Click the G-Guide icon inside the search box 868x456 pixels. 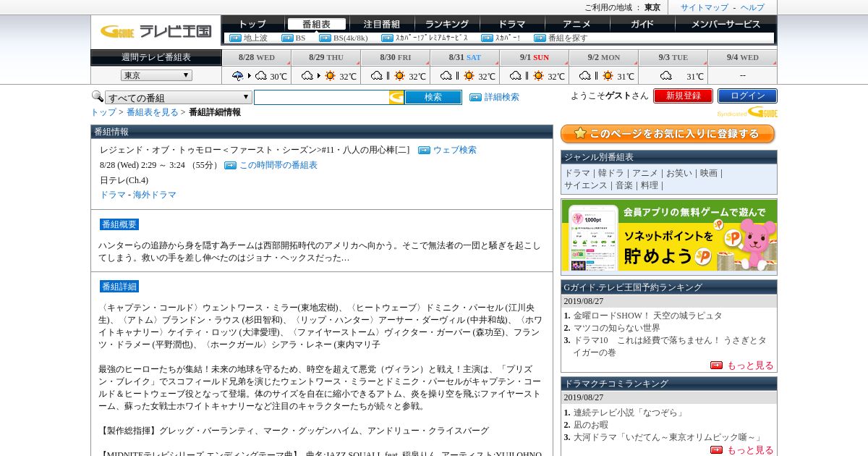coord(396,97)
